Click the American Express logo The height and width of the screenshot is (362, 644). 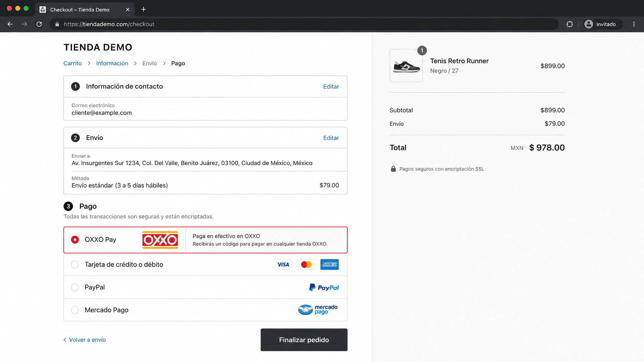(329, 265)
